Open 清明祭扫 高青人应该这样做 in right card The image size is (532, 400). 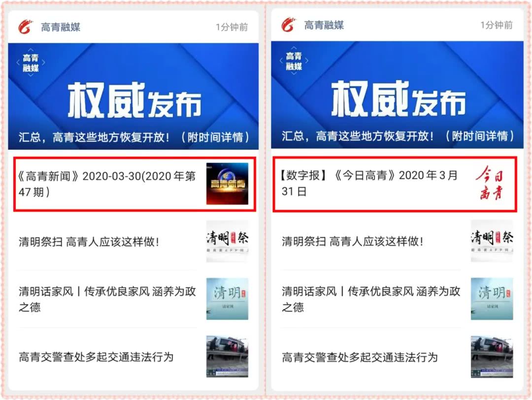tap(353, 241)
